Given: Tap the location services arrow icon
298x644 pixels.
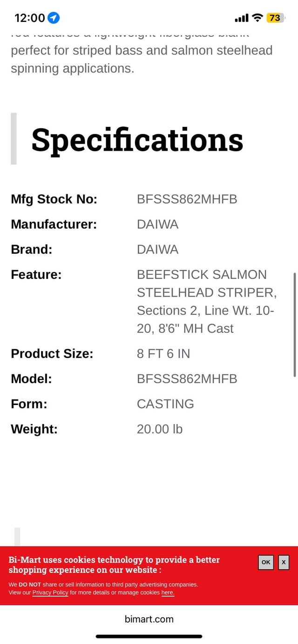Looking at the screenshot, I should (x=54, y=18).
